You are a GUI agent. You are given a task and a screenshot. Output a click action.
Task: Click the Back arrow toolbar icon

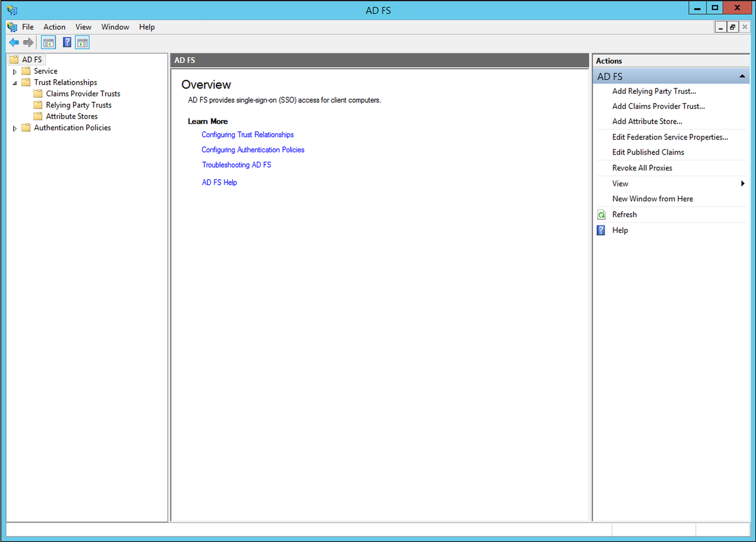[14, 42]
